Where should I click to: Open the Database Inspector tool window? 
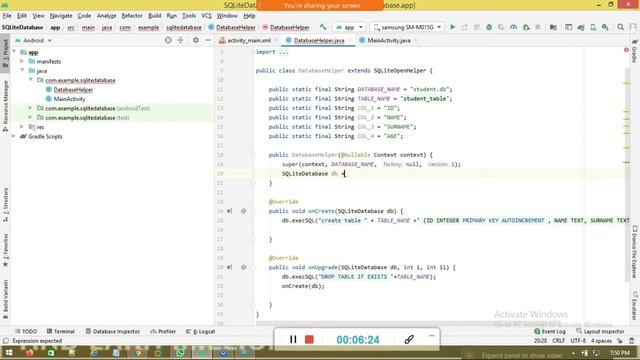pos(113,331)
